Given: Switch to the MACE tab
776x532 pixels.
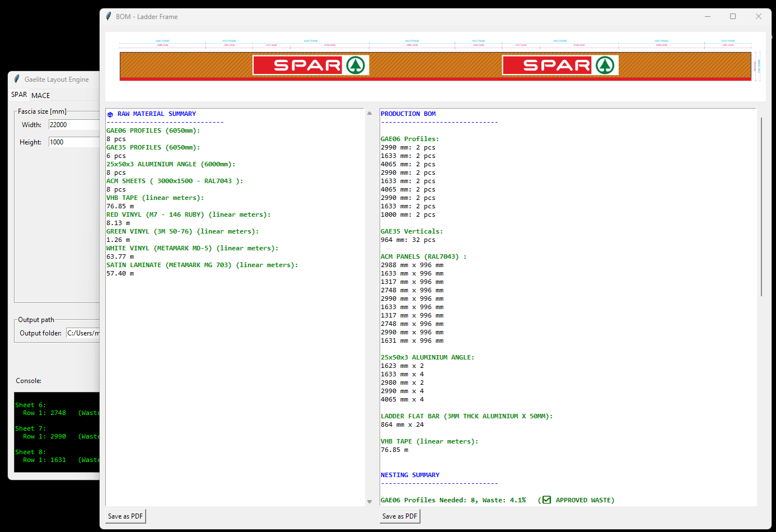Looking at the screenshot, I should (41, 95).
